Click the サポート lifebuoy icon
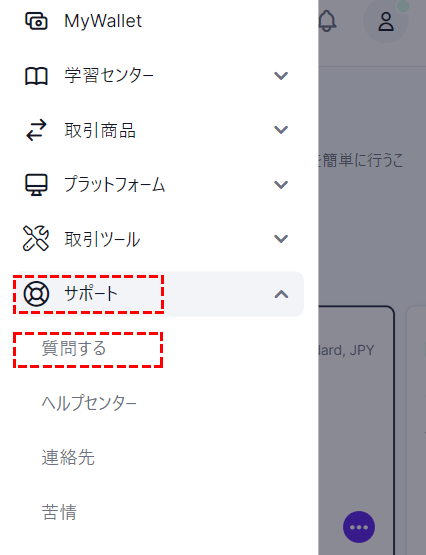Viewport: 426px width, 555px height. click(x=36, y=294)
